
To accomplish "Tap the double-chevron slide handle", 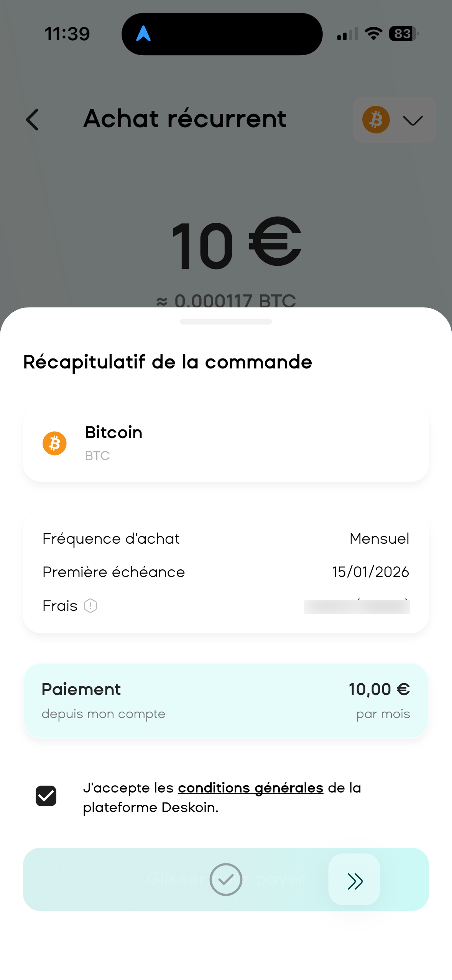I will point(354,880).
